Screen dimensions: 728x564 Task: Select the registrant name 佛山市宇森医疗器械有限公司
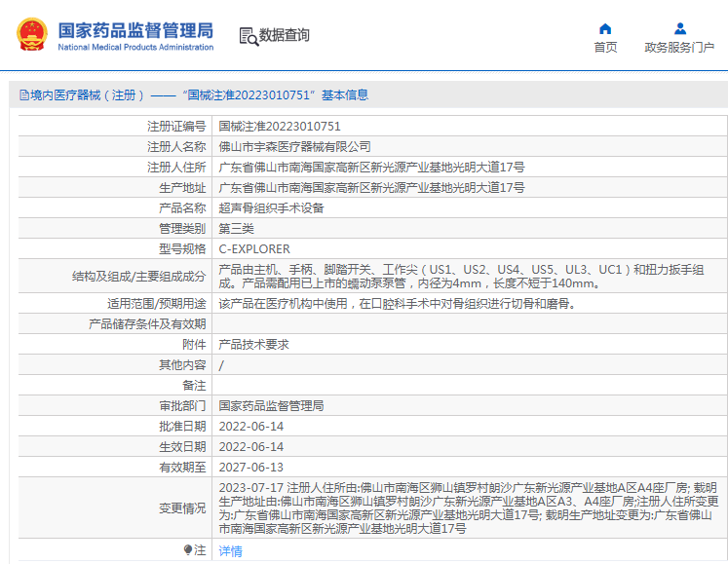point(294,146)
